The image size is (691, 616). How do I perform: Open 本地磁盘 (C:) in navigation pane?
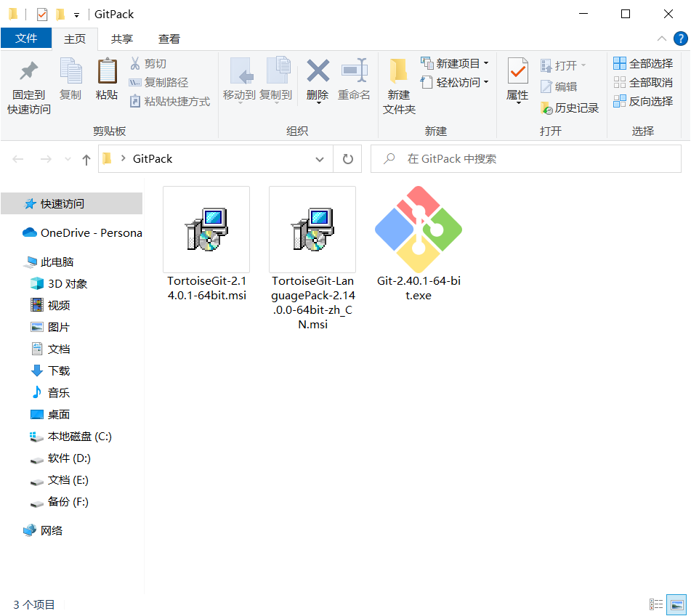click(x=79, y=437)
